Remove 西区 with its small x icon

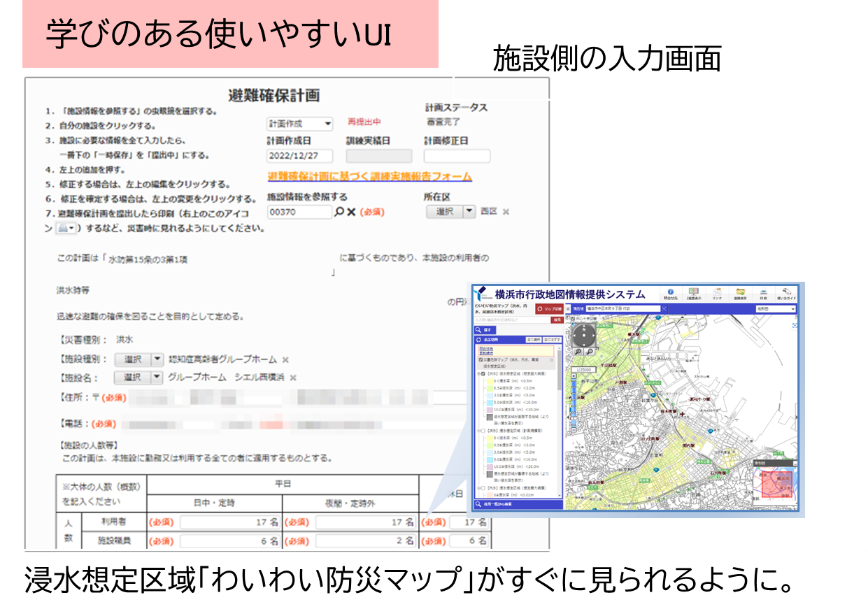click(506, 212)
